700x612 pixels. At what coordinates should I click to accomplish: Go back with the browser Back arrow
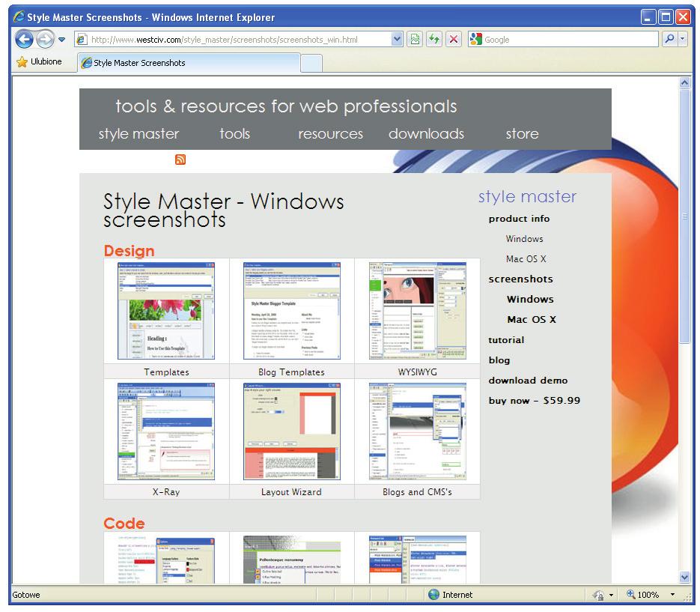tap(24, 39)
